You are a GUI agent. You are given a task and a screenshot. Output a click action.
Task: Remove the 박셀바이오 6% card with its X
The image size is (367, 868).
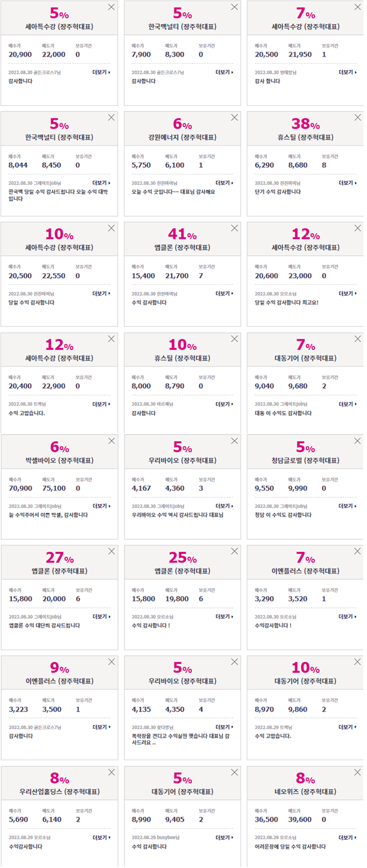tap(111, 441)
